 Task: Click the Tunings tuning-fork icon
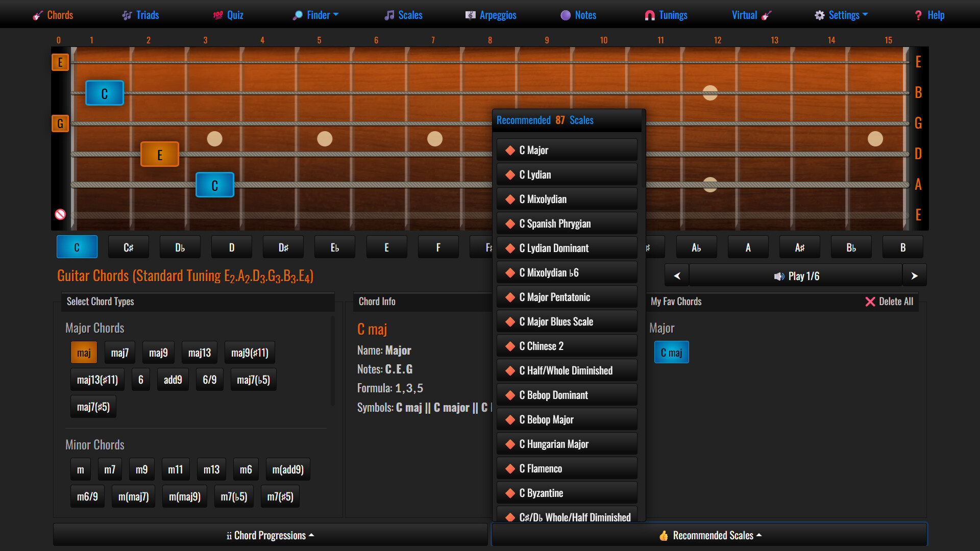point(649,15)
